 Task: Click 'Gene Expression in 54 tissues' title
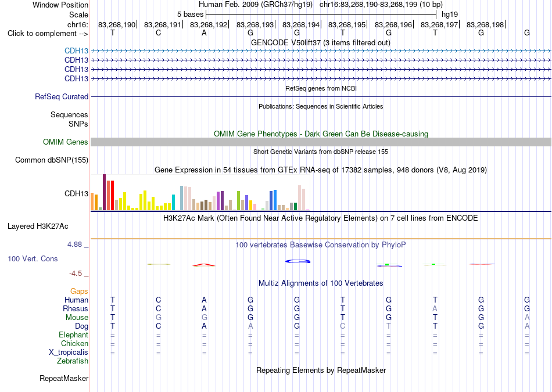point(321,170)
